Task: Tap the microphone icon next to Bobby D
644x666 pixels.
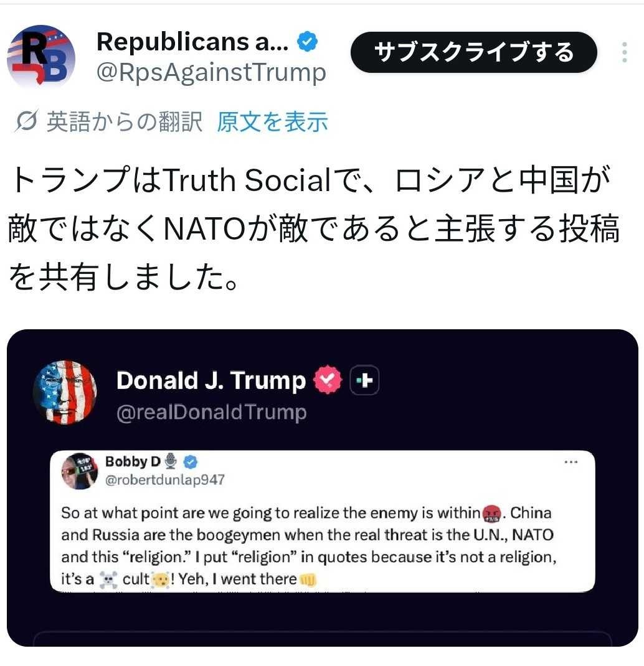Action: tap(172, 461)
